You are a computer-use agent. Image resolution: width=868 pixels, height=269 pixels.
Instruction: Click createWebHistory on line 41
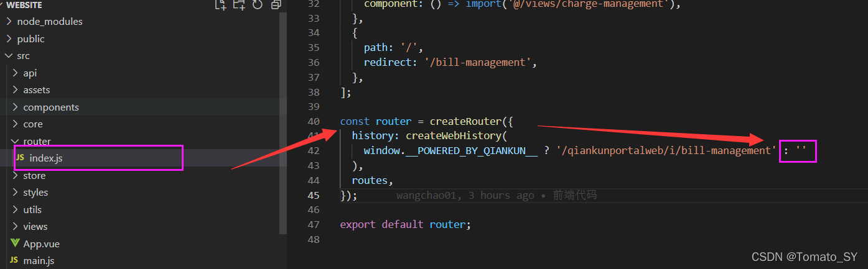click(x=454, y=136)
